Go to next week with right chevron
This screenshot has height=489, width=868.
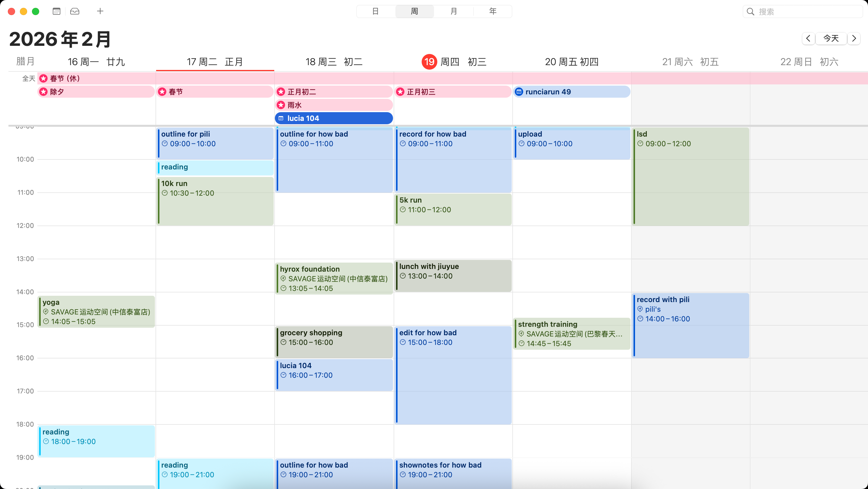(854, 38)
